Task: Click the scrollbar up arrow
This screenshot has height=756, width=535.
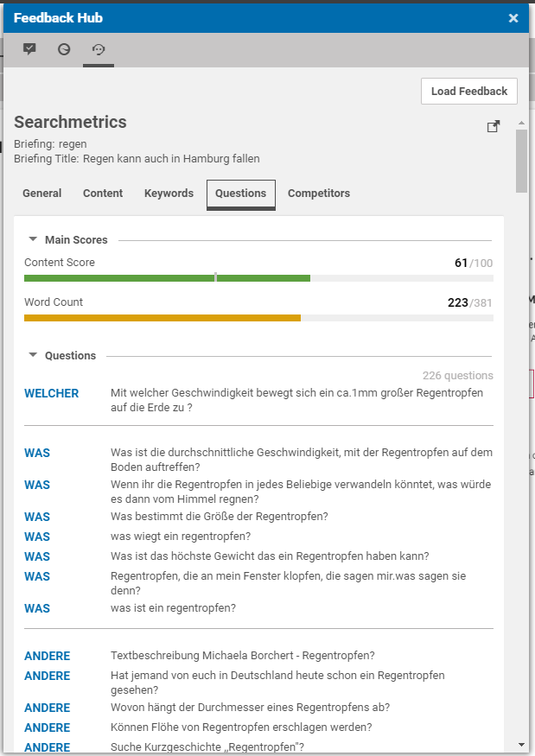Action: pyautogui.click(x=521, y=124)
